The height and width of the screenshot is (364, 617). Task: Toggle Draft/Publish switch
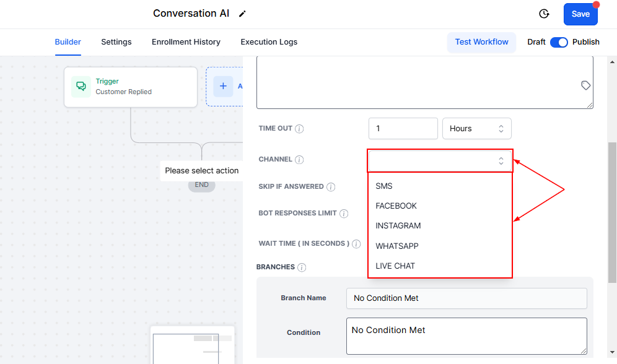pos(559,42)
